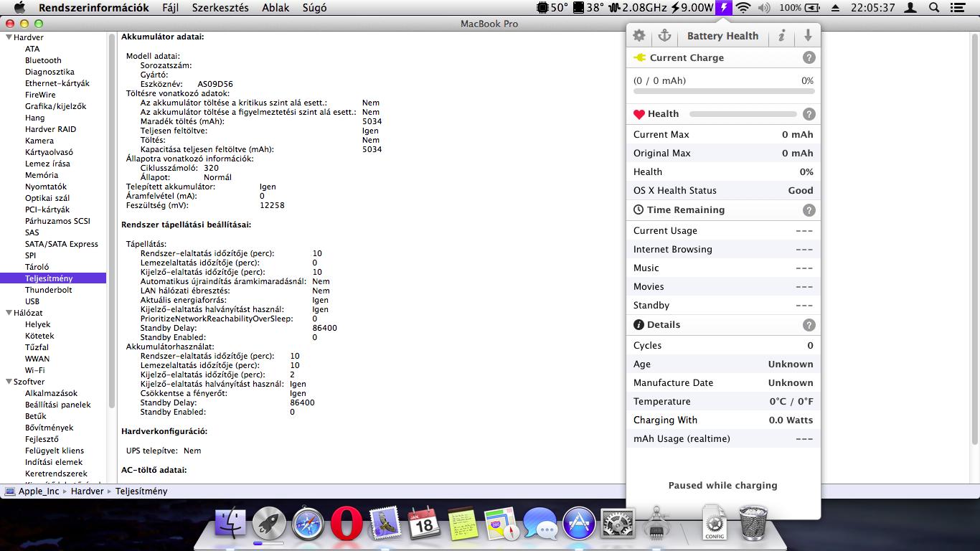Click Hardver in the path bar
The width and height of the screenshot is (980, 551).
click(x=87, y=491)
